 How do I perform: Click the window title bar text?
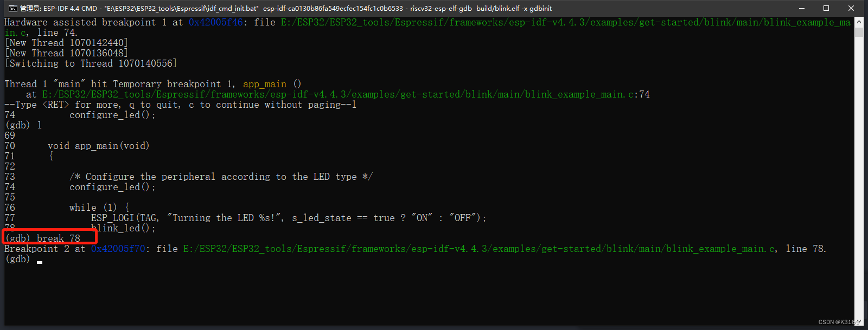[x=286, y=8]
